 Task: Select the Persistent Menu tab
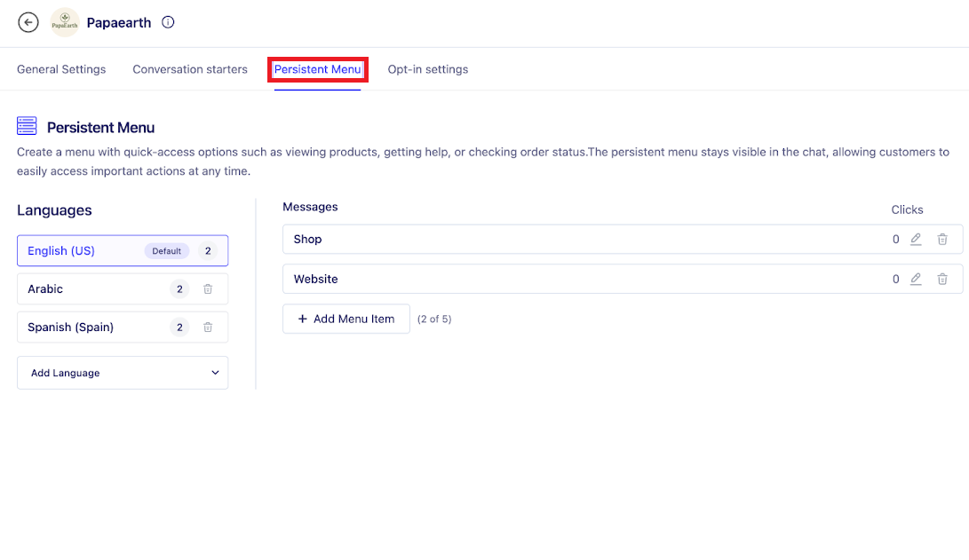point(318,69)
